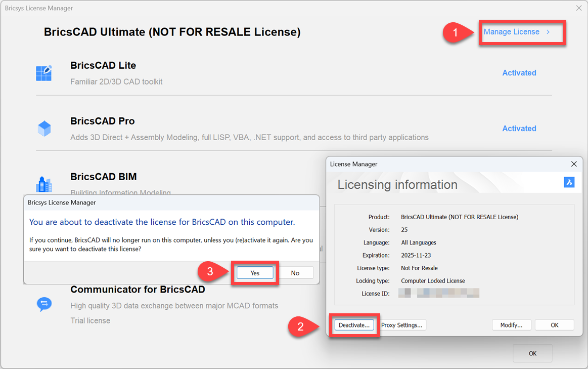Click the expiration date 2025-11-23
Image resolution: width=588 pixels, height=369 pixels.
[416, 255]
